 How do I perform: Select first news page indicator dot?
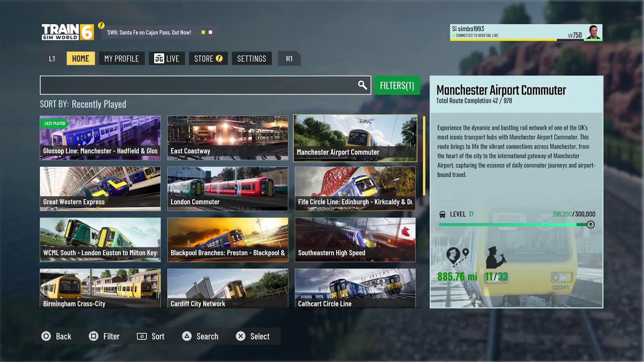click(x=203, y=32)
